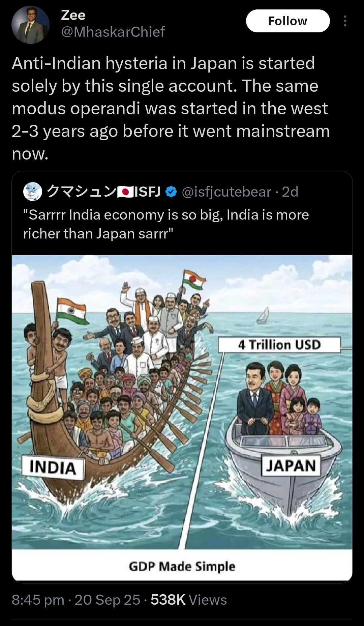Tap the 4 Trillion USD label in image
The image size is (364, 626).
click(x=279, y=345)
